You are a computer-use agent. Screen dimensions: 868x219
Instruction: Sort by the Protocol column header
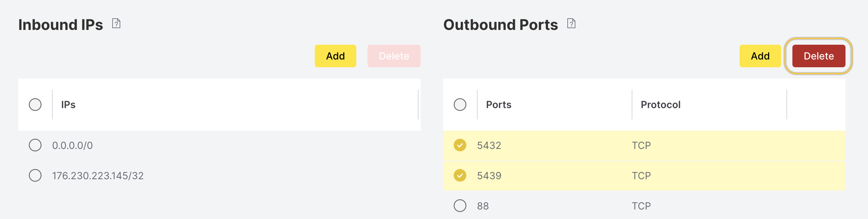pyautogui.click(x=660, y=105)
